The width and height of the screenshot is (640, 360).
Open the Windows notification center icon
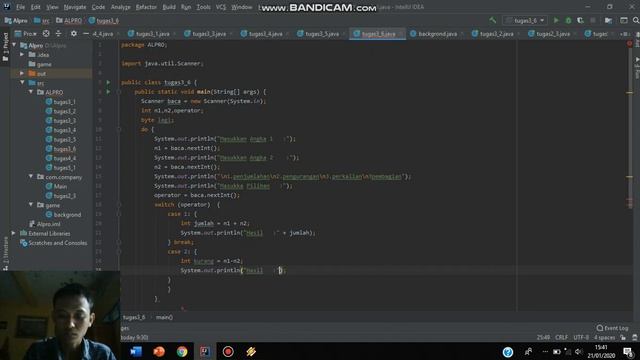pyautogui.click(x=629, y=351)
